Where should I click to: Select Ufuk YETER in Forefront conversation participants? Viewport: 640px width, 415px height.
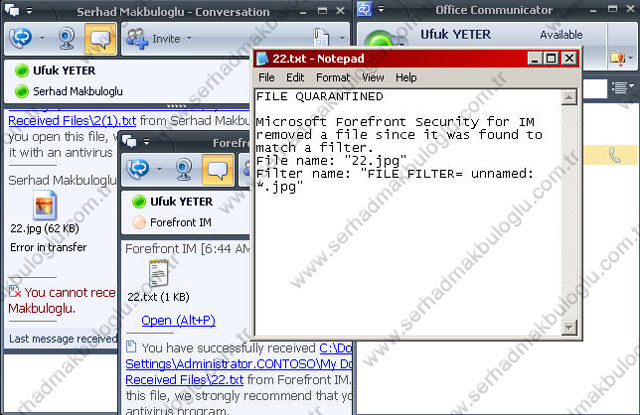181,202
